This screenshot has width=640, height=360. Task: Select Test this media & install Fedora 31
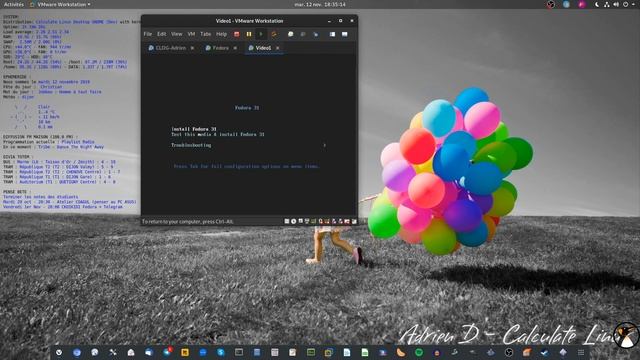[x=218, y=134]
